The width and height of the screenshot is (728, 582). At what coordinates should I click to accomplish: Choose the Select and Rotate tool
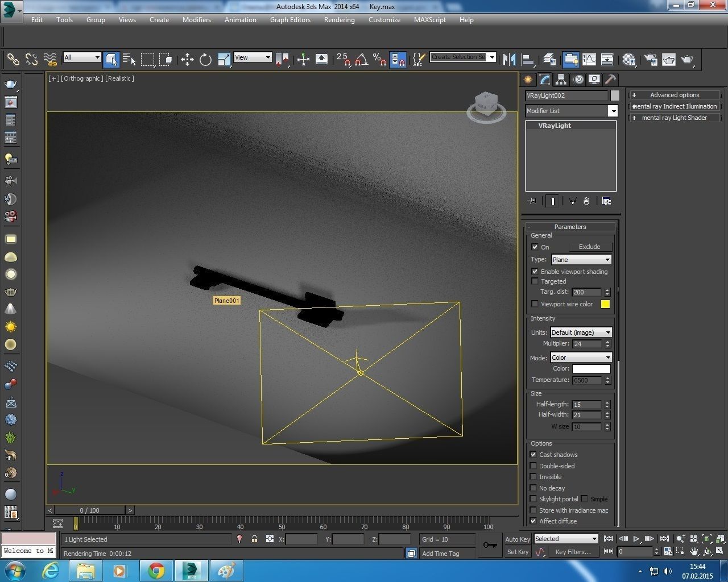[x=205, y=59]
